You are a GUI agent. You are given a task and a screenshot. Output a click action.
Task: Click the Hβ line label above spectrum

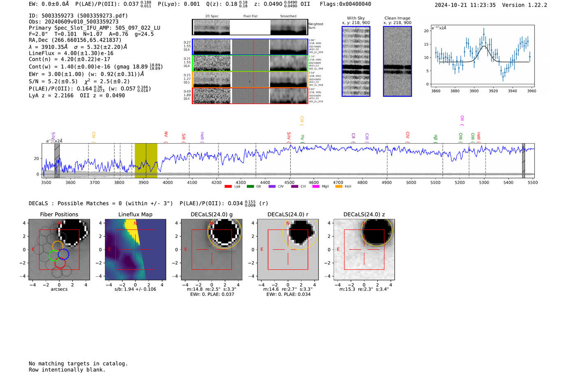[435, 139]
